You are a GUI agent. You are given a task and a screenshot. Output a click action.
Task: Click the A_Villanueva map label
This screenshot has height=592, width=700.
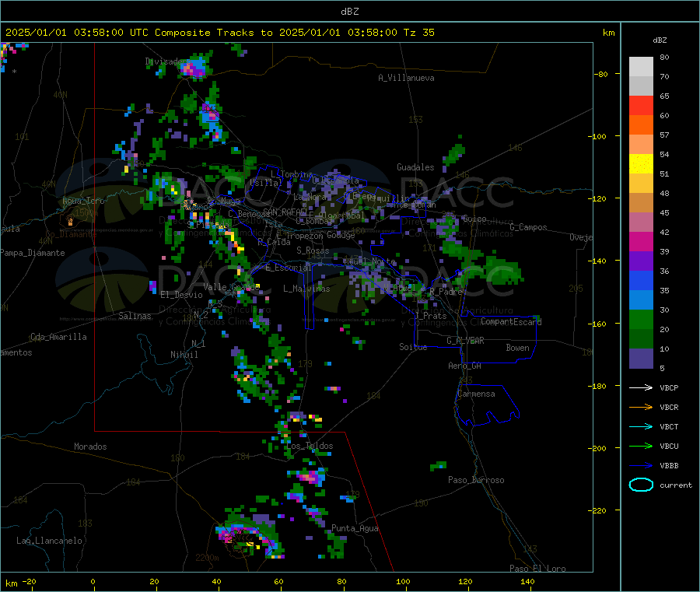pyautogui.click(x=406, y=78)
